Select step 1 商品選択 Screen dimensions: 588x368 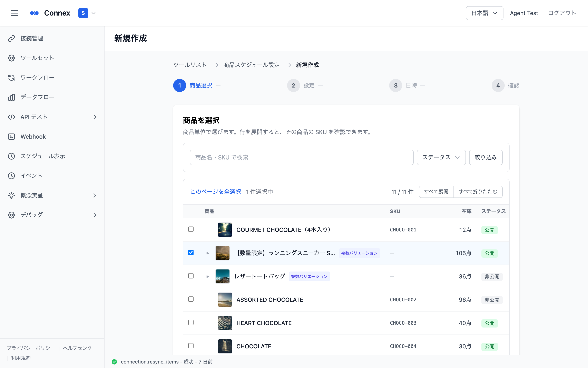coord(193,85)
